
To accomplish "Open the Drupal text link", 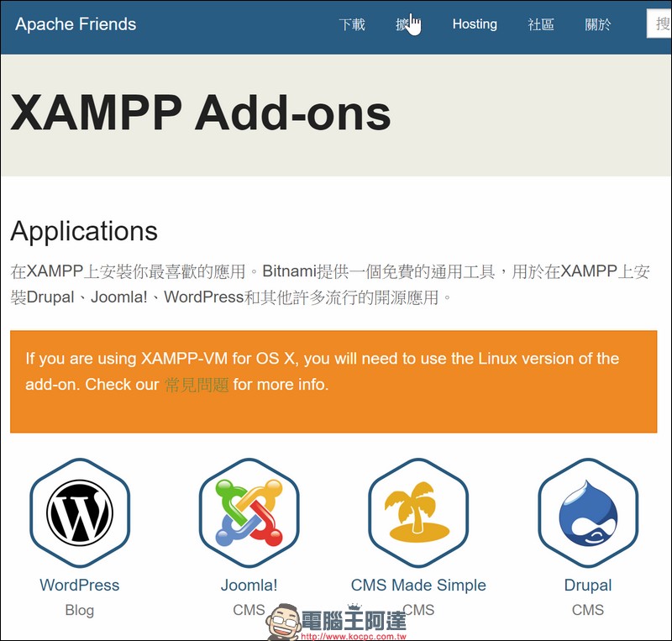I will [588, 586].
